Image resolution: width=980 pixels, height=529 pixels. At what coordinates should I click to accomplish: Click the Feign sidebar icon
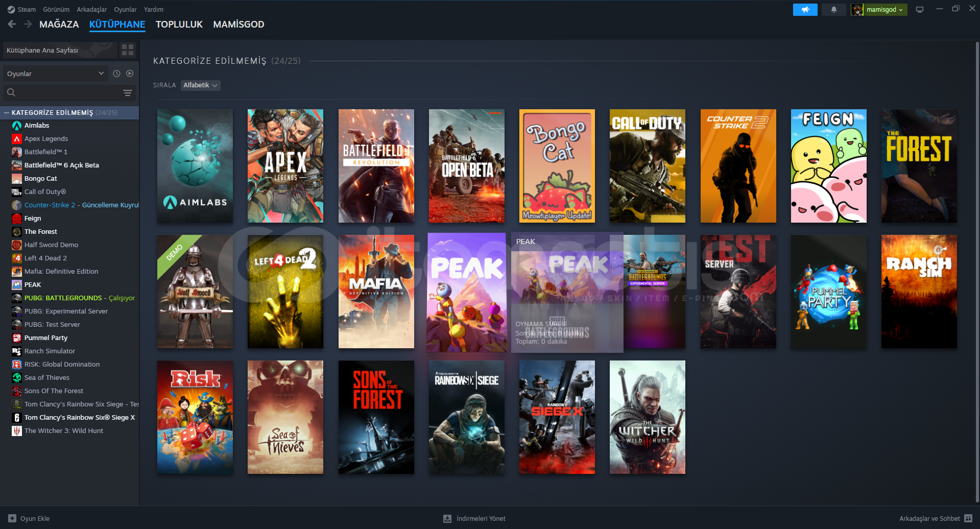pyautogui.click(x=17, y=219)
